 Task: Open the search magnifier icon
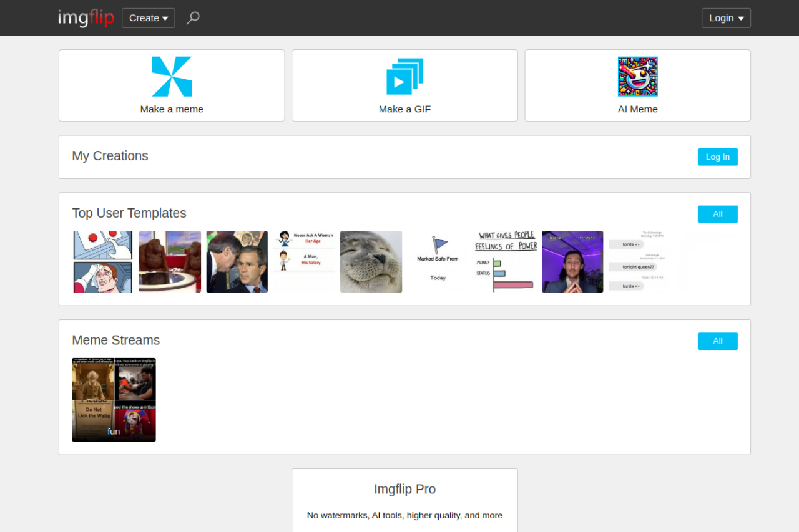coord(193,18)
